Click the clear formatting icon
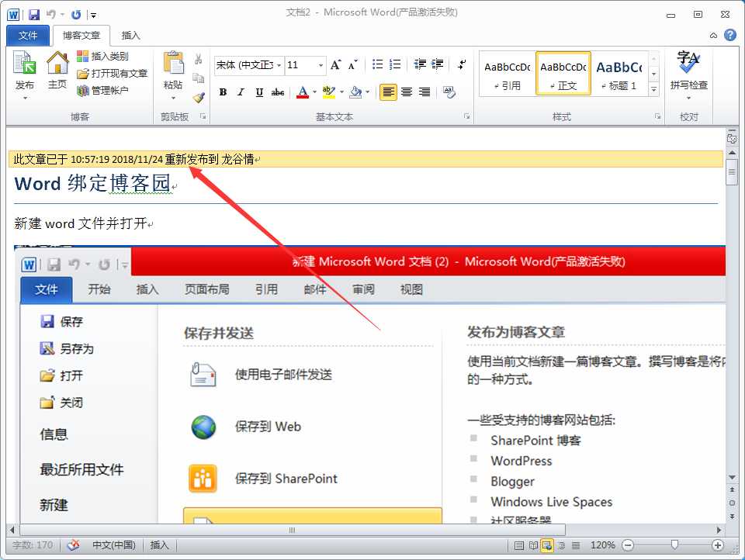 [x=449, y=92]
